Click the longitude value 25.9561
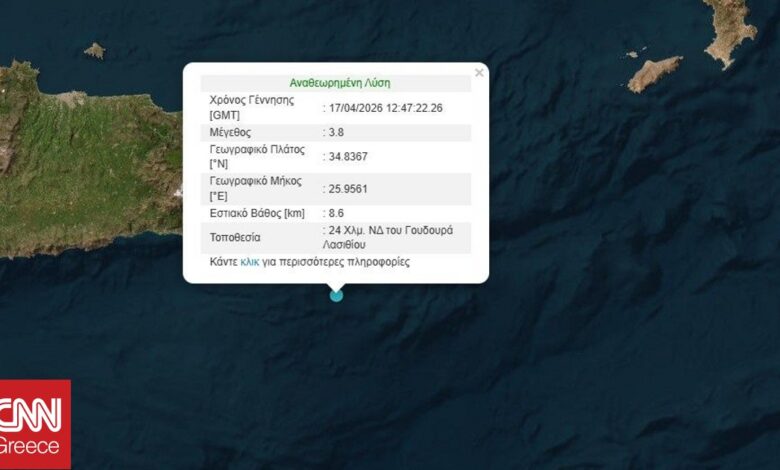This screenshot has width=780, height=470. 348,189
